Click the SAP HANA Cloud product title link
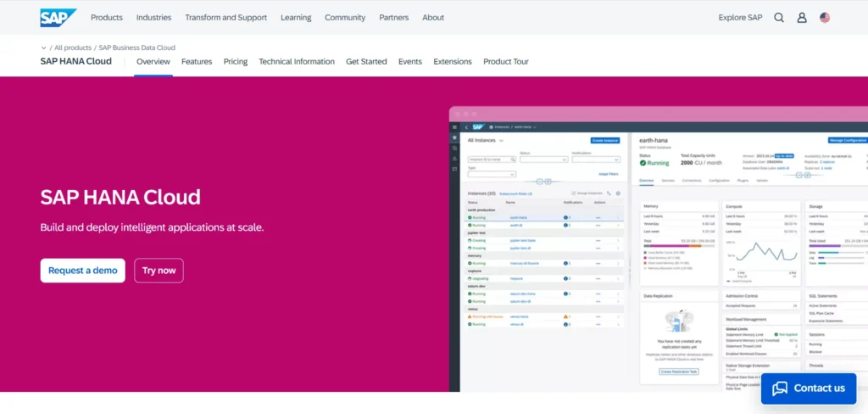Viewport: 868px width, 414px height. (75, 61)
